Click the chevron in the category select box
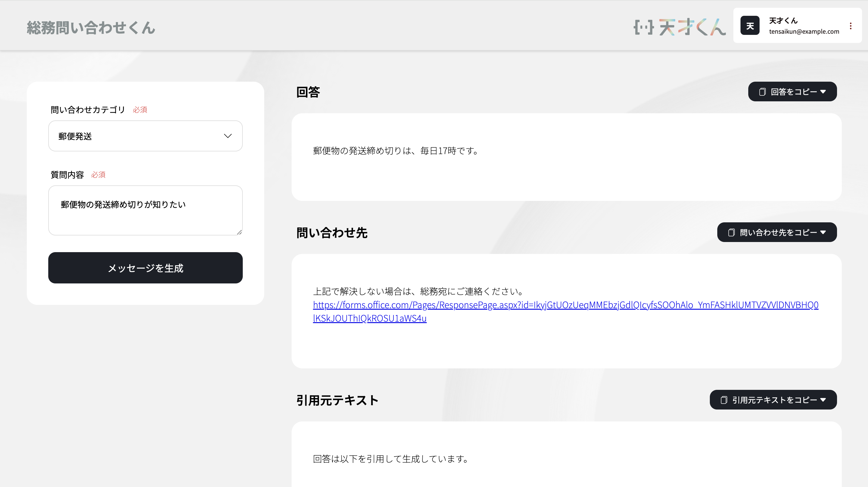Viewport: 868px width, 487px height. point(228,136)
